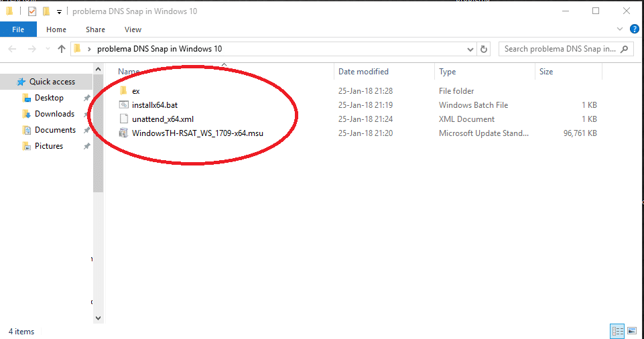This screenshot has height=339, width=644.
Task: Select the ex folder icon
Action: tap(123, 90)
